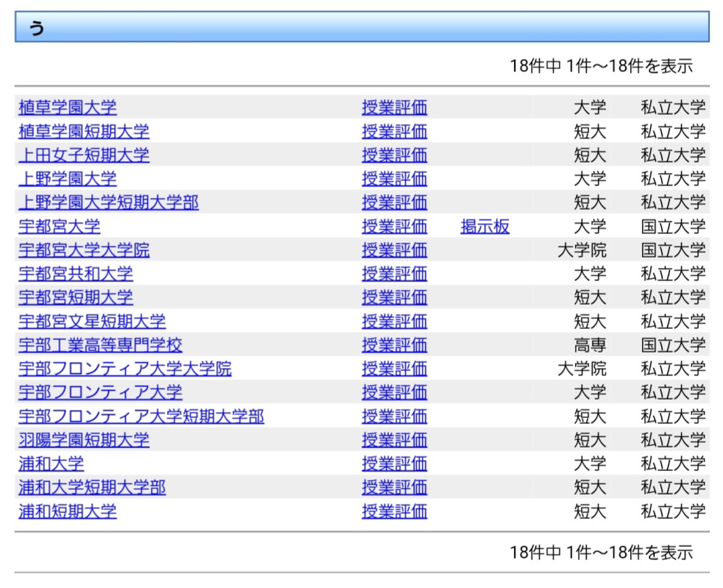Select 短大 for 上田女子短期大学
This screenshot has height=588, width=723.
[x=590, y=155]
